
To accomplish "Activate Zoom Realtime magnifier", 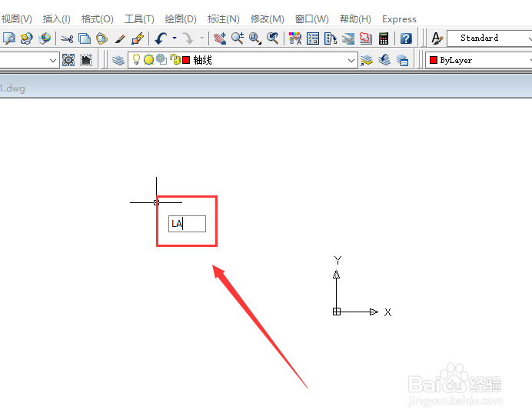I will (238, 38).
